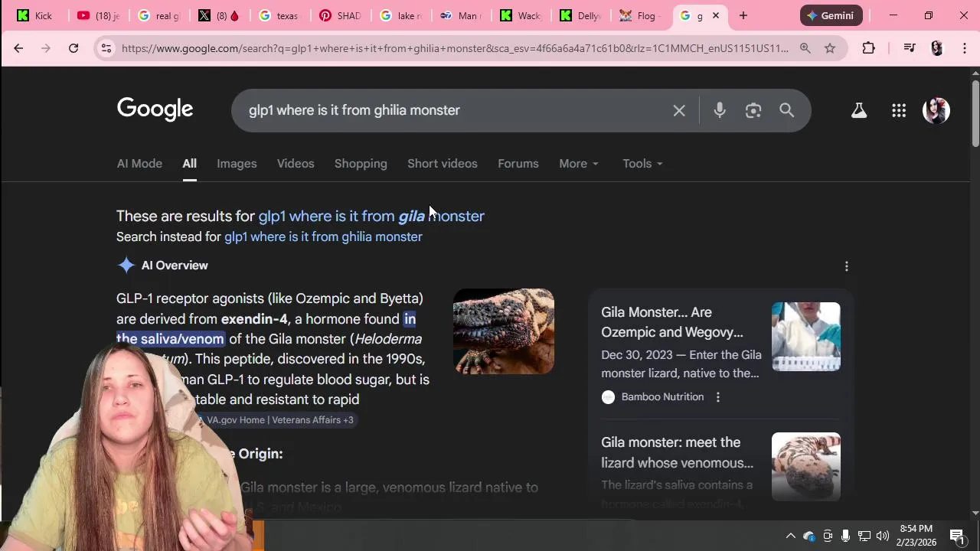Bookmark this page with the star icon

(830, 48)
